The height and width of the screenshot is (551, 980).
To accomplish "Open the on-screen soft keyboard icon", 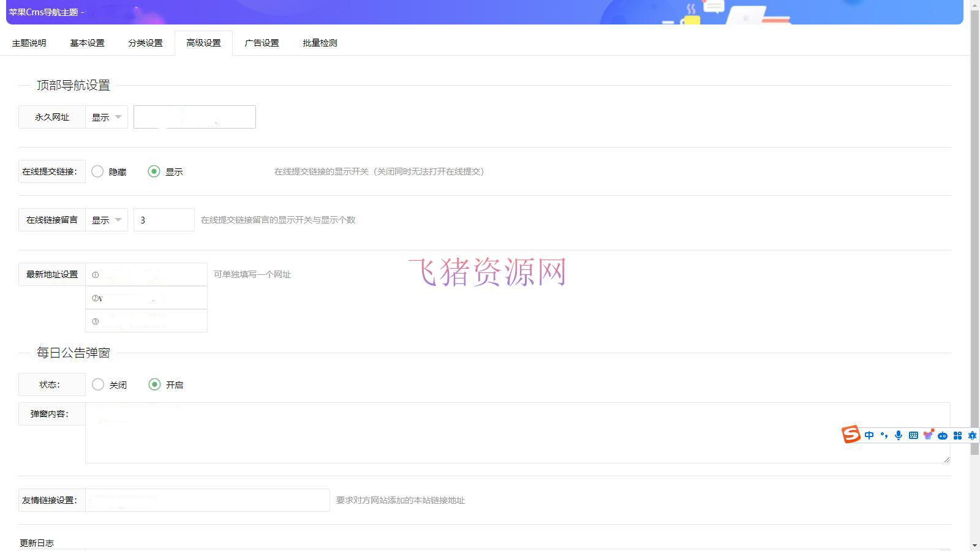I will click(913, 435).
